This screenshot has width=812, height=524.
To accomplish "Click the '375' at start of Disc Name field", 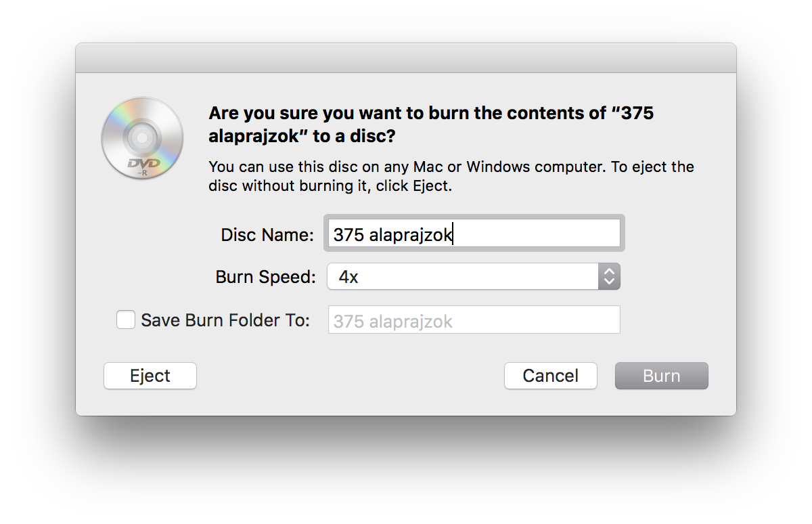I will [348, 235].
